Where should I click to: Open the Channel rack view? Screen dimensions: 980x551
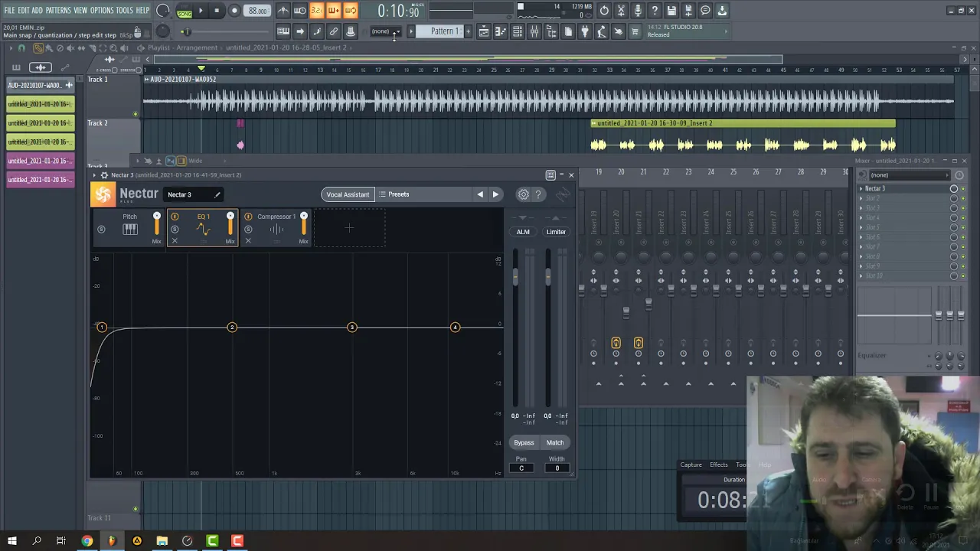518,31
